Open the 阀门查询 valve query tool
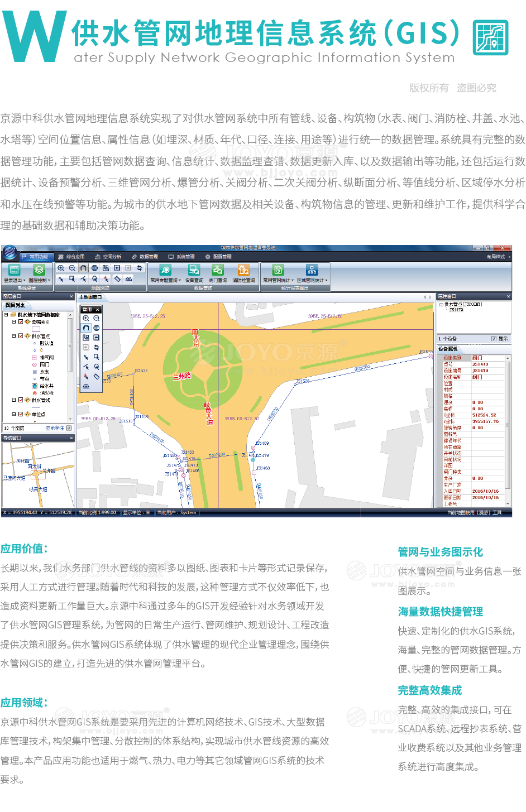The height and width of the screenshot is (812, 526). click(x=218, y=271)
